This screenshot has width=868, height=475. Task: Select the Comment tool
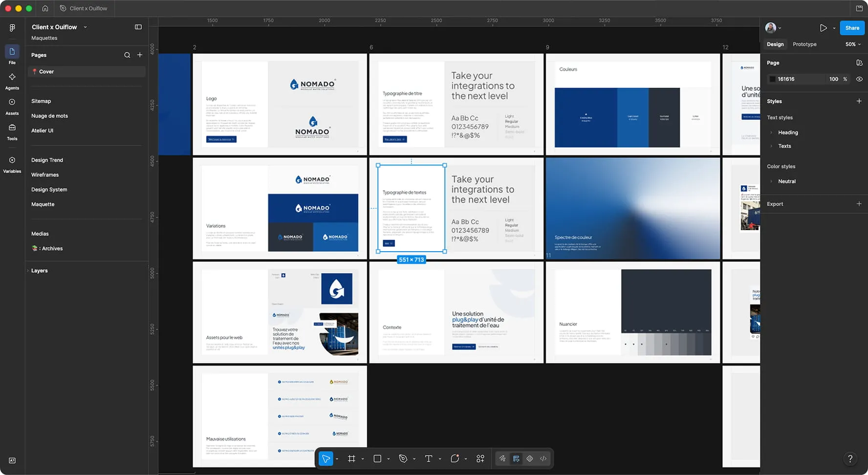click(455, 458)
